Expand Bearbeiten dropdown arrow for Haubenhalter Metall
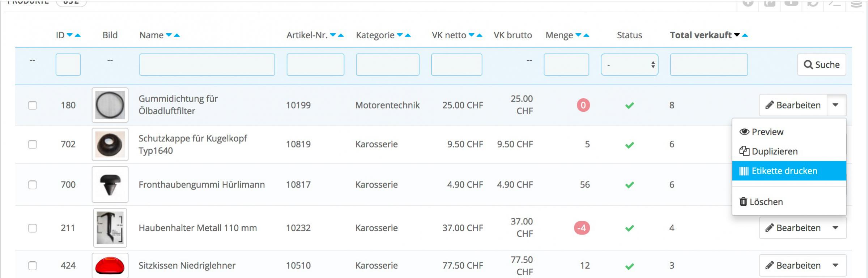Image resolution: width=868 pixels, height=278 pixels. [x=835, y=228]
